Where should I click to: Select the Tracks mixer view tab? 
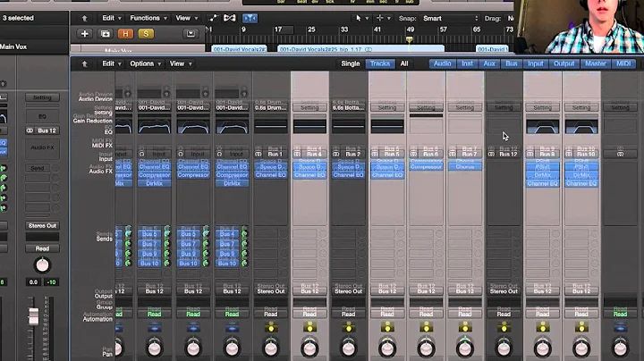(x=379, y=63)
